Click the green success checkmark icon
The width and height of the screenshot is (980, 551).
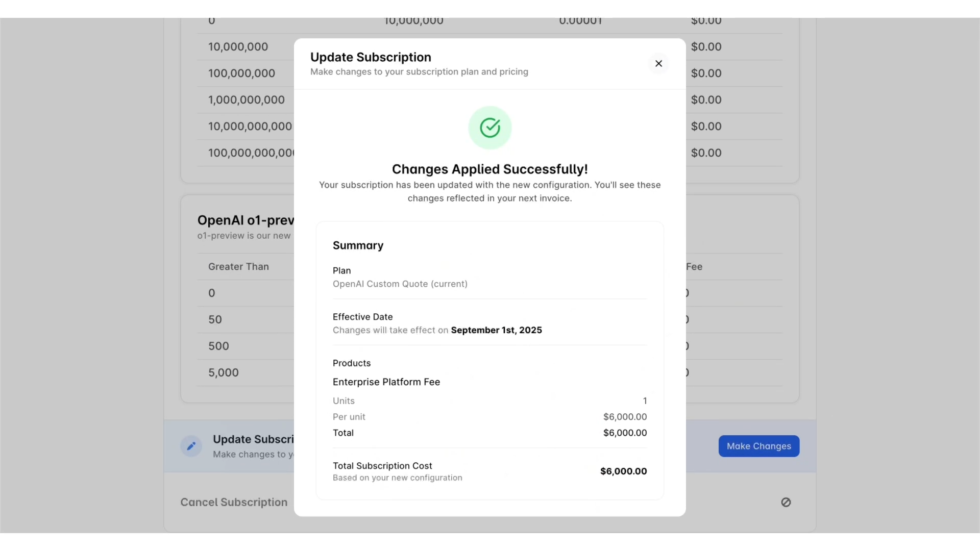click(x=489, y=128)
